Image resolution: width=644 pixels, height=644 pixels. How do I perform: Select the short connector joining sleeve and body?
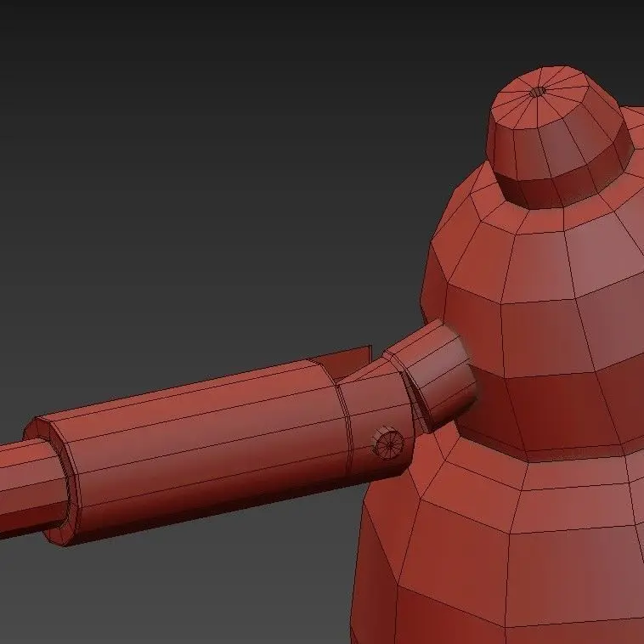point(432,376)
